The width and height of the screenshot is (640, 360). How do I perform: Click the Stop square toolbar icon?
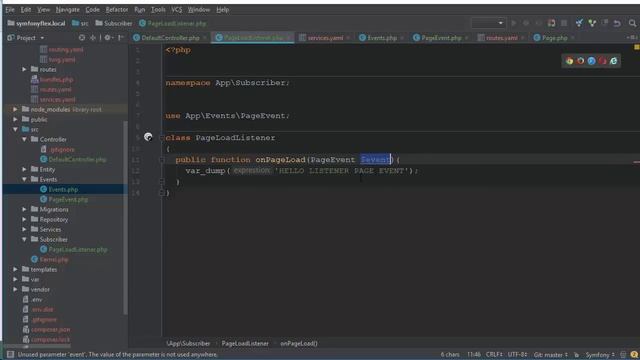(x=564, y=23)
